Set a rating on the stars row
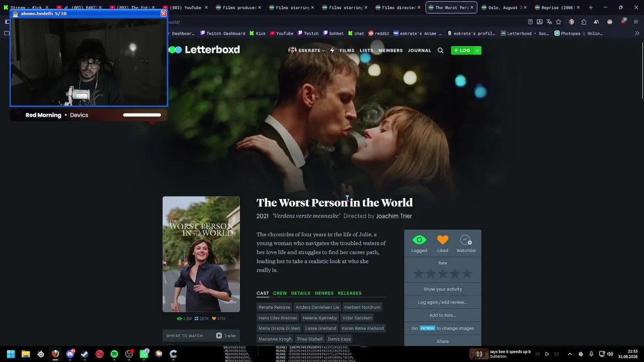The image size is (644, 362). pos(443,274)
